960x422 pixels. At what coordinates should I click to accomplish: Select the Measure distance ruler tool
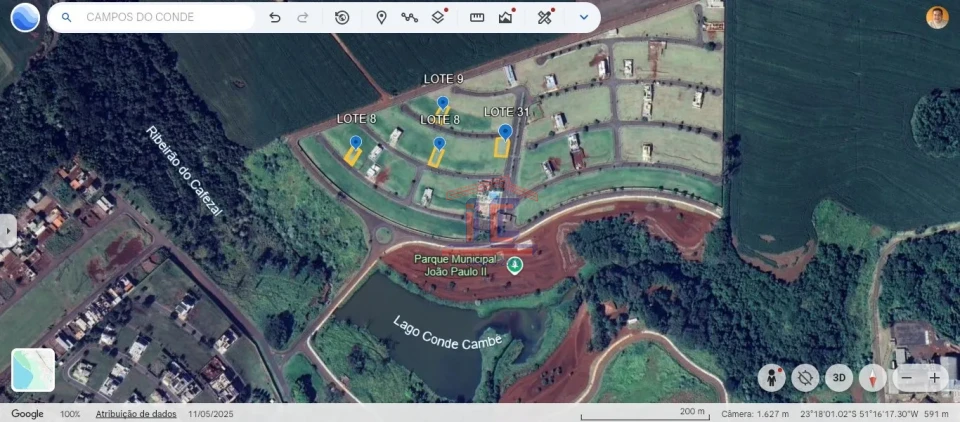(477, 17)
